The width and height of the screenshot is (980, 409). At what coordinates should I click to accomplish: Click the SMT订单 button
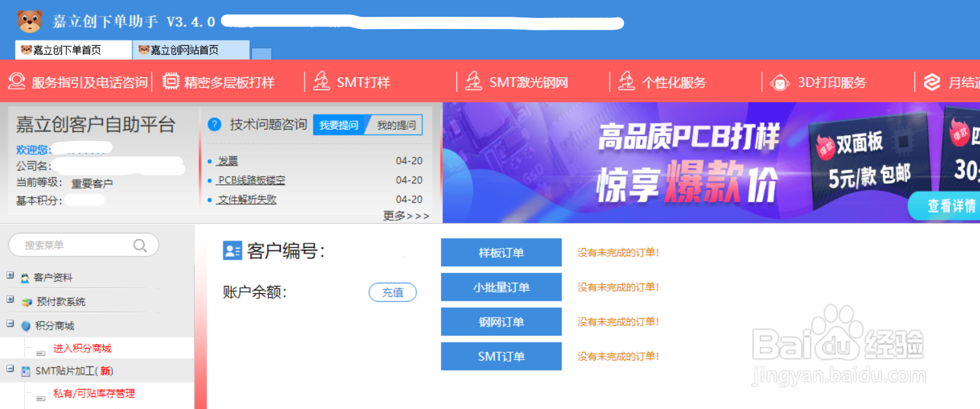[x=501, y=356]
